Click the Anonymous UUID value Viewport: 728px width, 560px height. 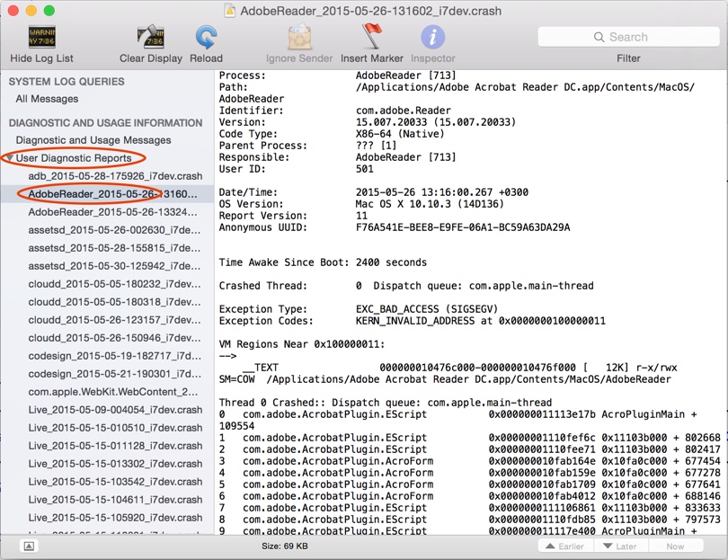[463, 227]
